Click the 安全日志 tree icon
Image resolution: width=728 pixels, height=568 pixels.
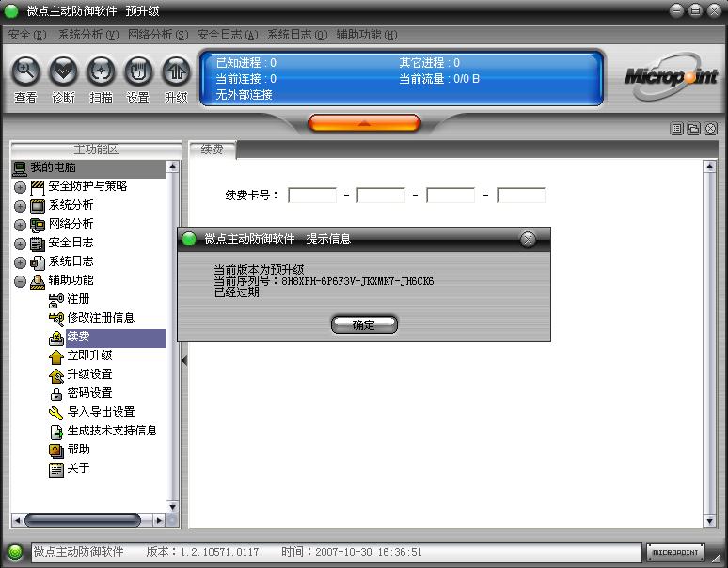click(x=38, y=244)
